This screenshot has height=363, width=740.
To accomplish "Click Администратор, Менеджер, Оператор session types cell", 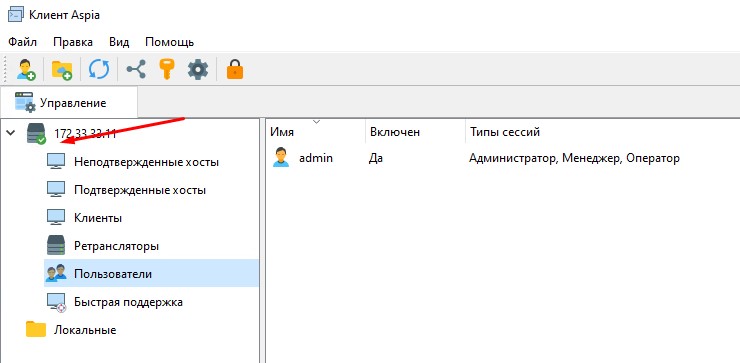I will click(x=574, y=158).
